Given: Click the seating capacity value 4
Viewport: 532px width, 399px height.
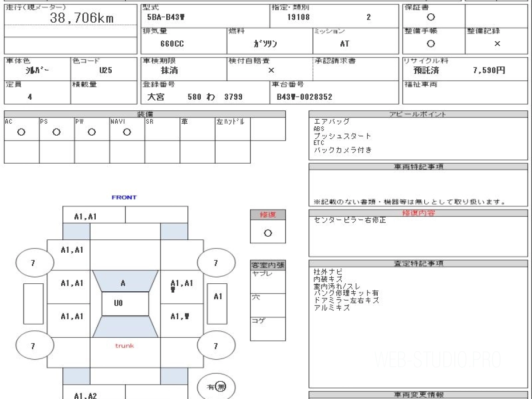Looking at the screenshot, I should [30, 97].
